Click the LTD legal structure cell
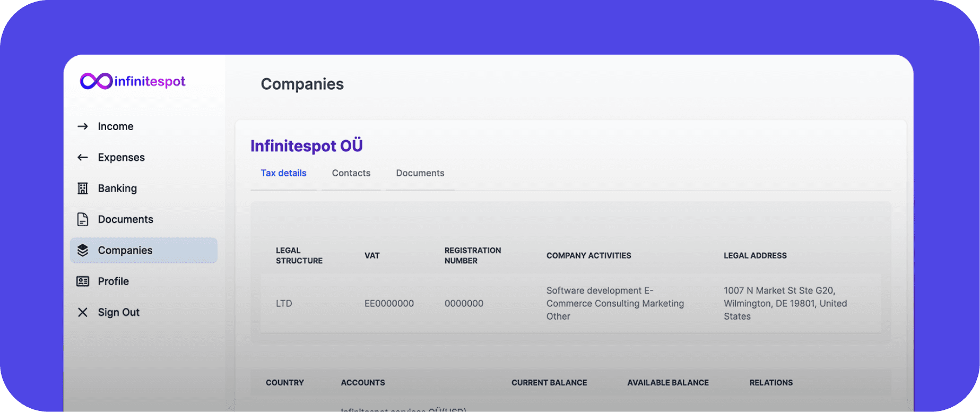The height and width of the screenshot is (412, 980). 284,304
